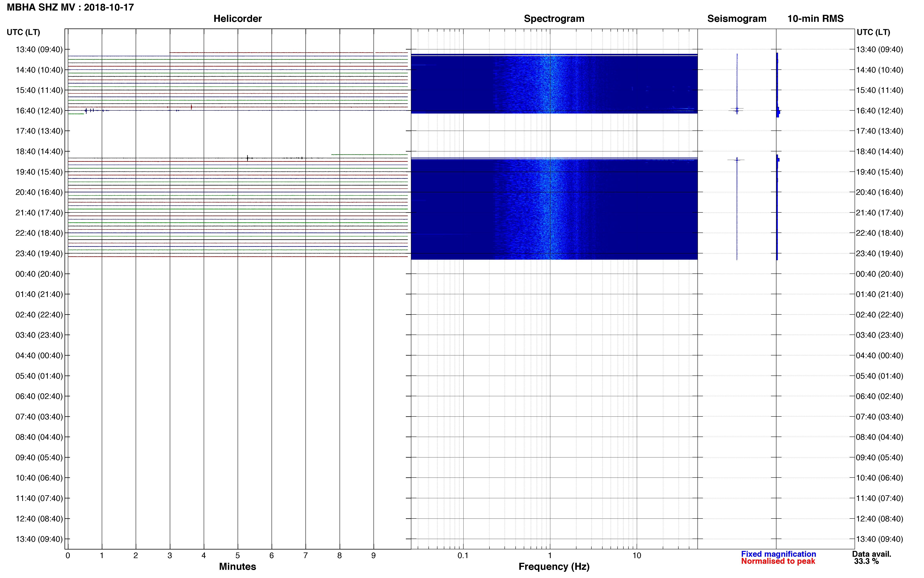The image size is (924, 578).
Task: Select left-axis time label '10:40 (06:40)'
Action: 39,478
